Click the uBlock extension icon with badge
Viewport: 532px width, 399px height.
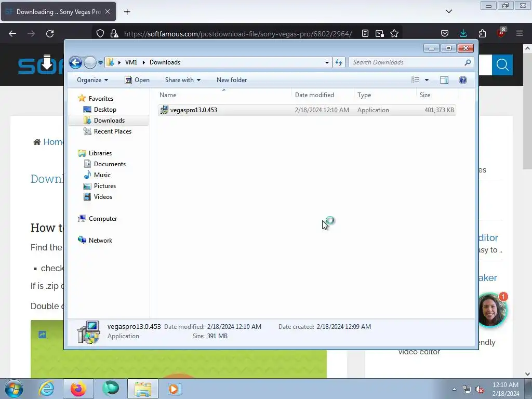pyautogui.click(x=501, y=33)
